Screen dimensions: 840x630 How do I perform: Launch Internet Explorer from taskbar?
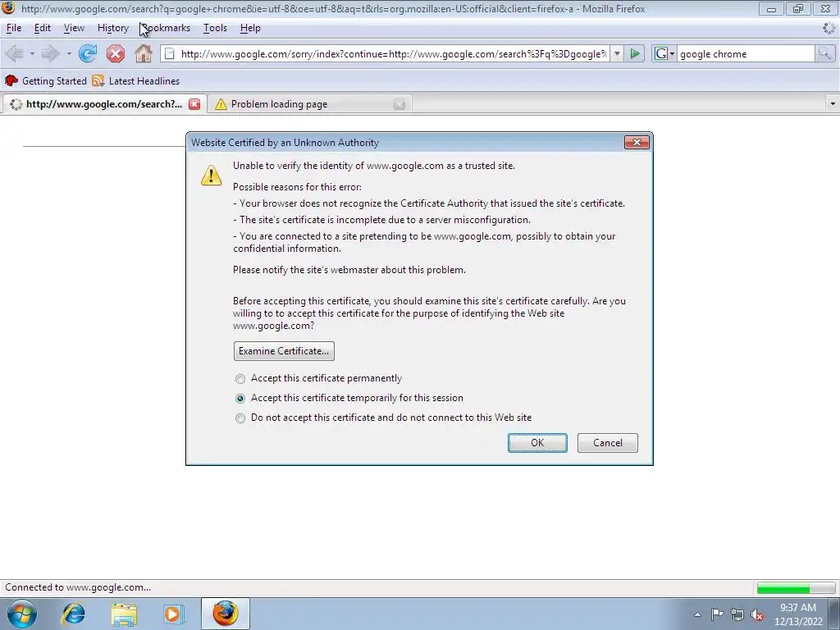coord(73,614)
